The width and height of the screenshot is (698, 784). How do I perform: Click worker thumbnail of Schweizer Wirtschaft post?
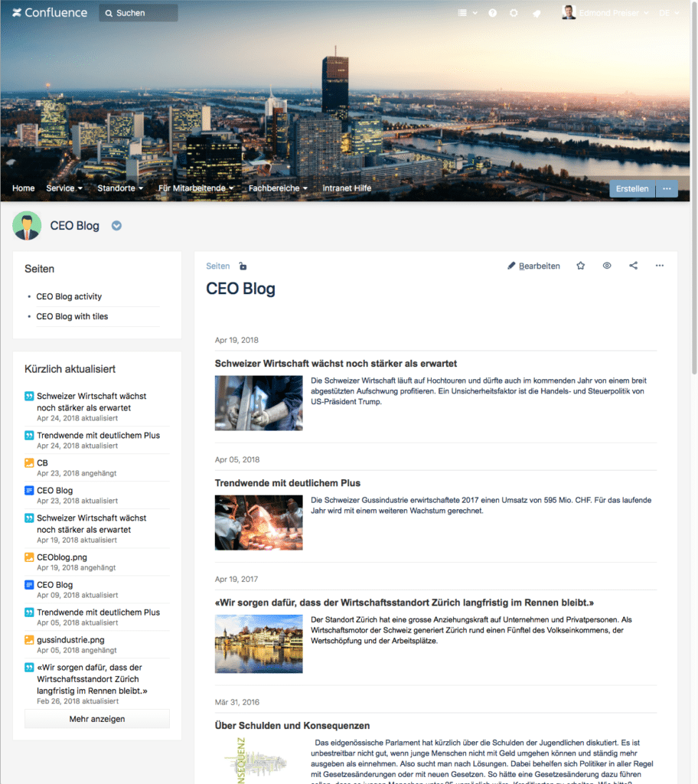point(259,403)
